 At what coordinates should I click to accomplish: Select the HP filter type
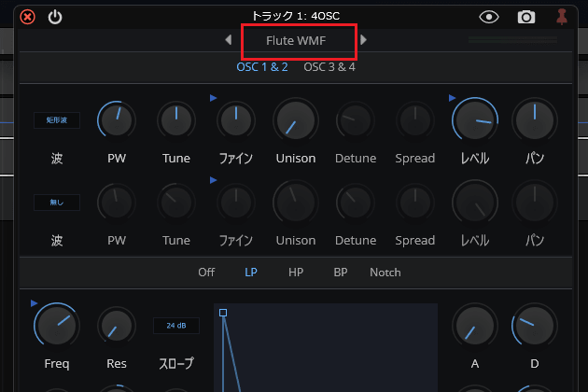click(296, 273)
